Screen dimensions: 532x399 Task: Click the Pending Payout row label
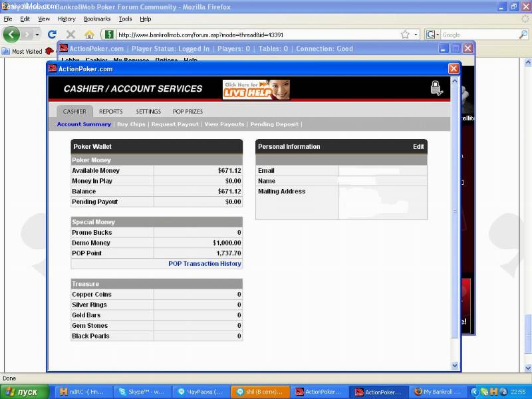pos(94,202)
